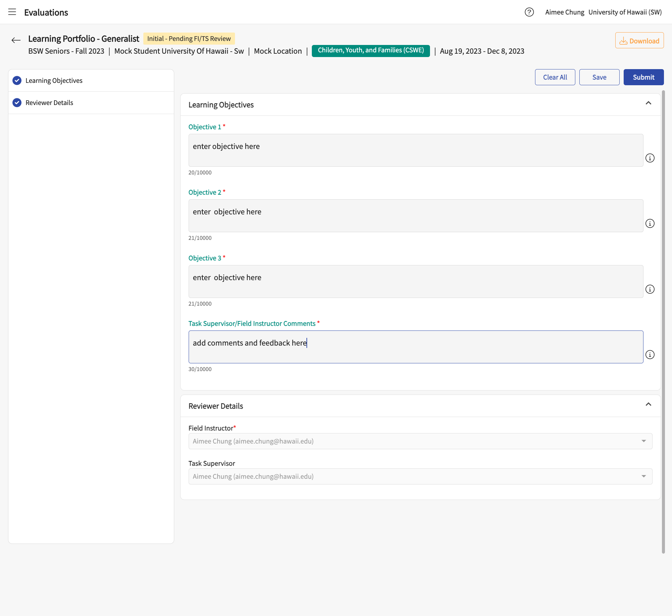Click the Download button

[639, 41]
